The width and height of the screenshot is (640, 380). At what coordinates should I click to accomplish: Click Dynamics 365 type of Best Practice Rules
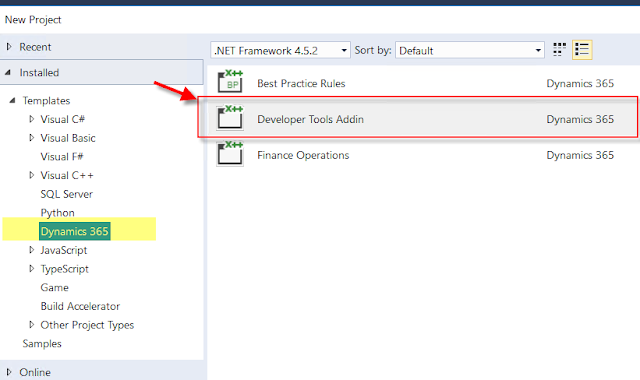(x=580, y=83)
